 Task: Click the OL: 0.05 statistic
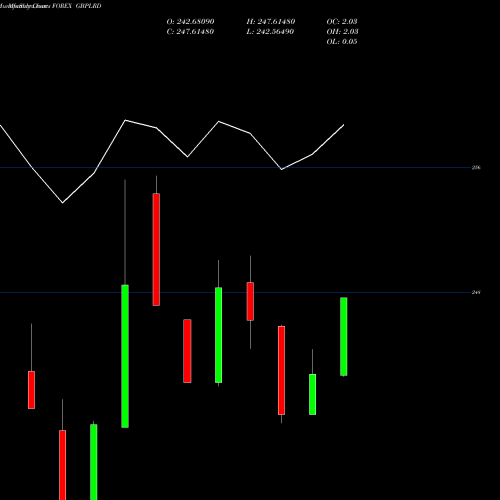[342, 42]
